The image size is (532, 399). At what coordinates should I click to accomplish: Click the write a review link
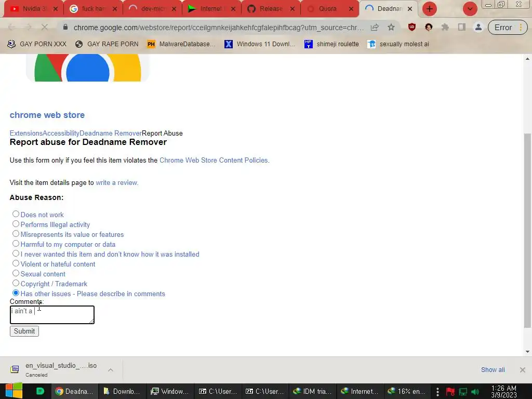click(x=117, y=182)
